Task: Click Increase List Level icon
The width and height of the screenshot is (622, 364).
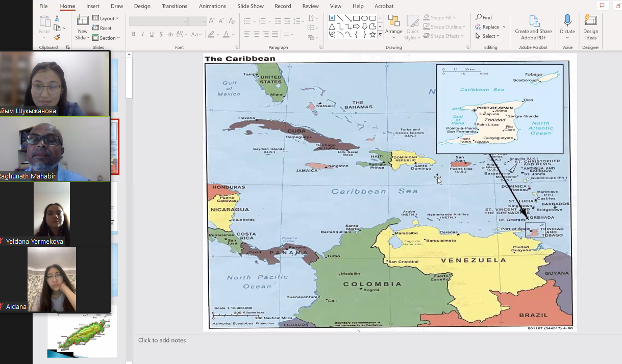Action: click(287, 21)
